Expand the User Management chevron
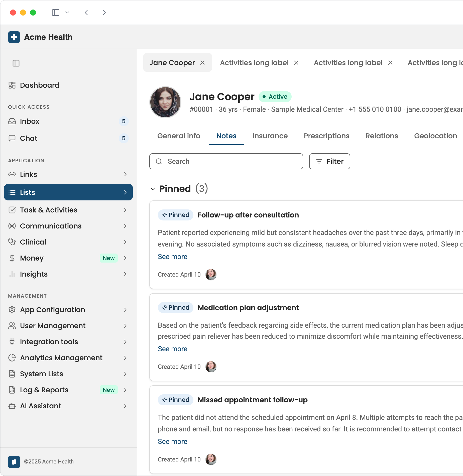The width and height of the screenshot is (463, 476). click(x=125, y=326)
